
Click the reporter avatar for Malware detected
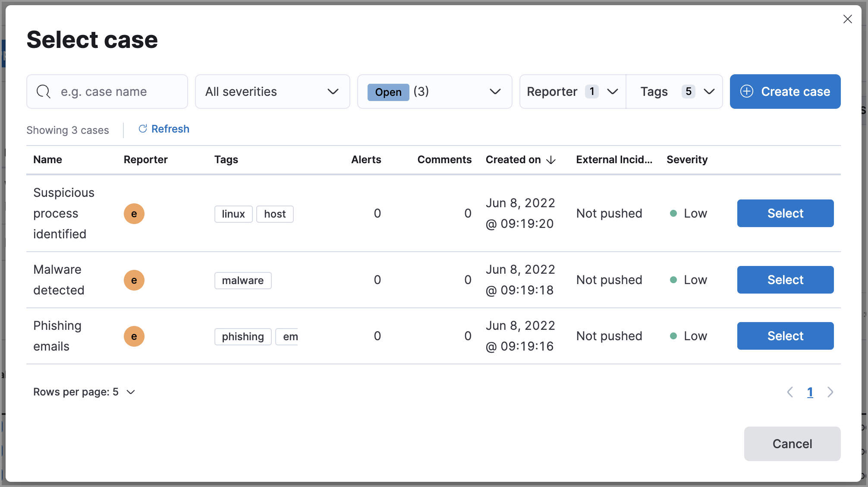134,280
